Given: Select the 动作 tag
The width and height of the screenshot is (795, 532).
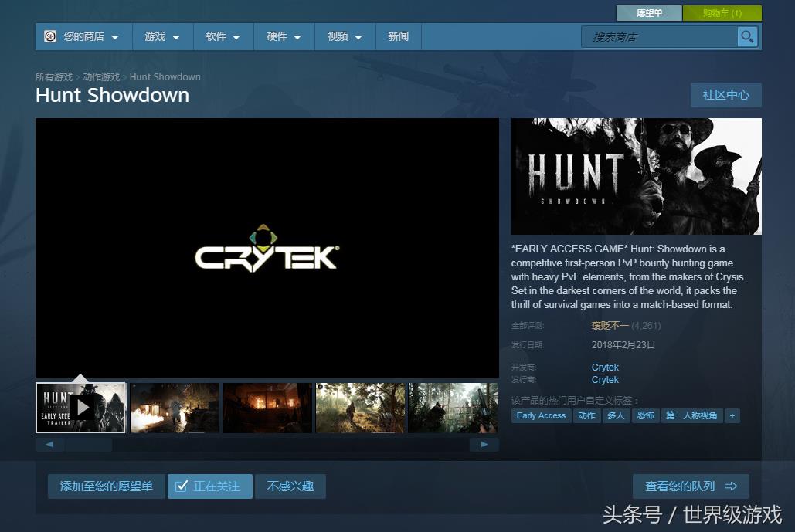Looking at the screenshot, I should (x=586, y=416).
